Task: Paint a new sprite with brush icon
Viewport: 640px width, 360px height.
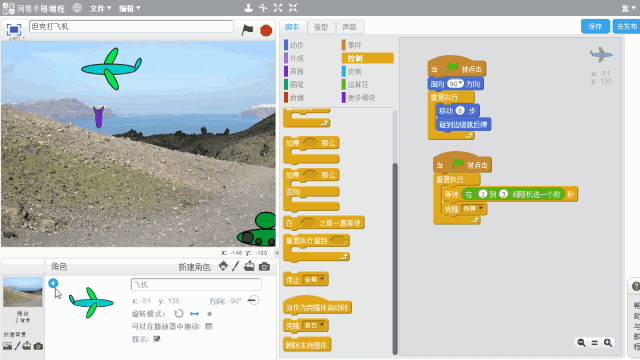Action: click(x=236, y=266)
